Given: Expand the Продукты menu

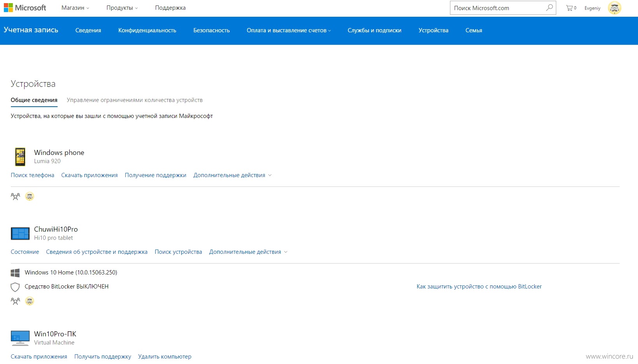Looking at the screenshot, I should (122, 8).
